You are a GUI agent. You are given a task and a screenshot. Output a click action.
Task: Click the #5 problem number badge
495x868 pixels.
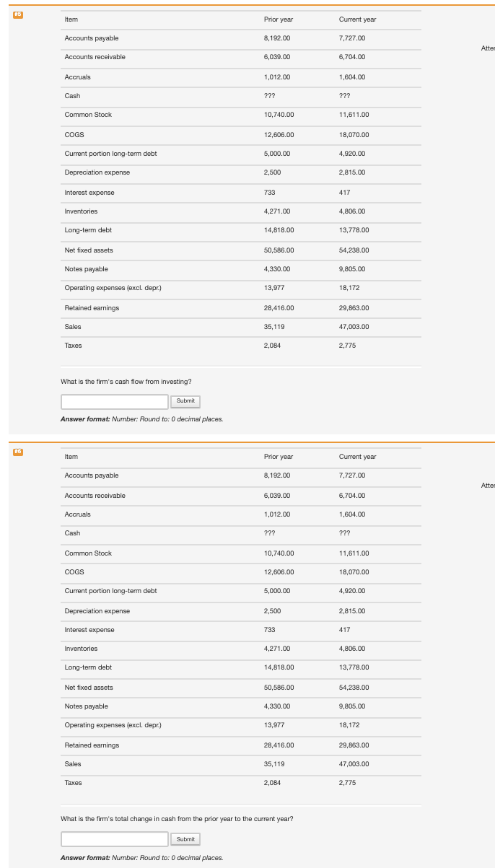[17, 12]
